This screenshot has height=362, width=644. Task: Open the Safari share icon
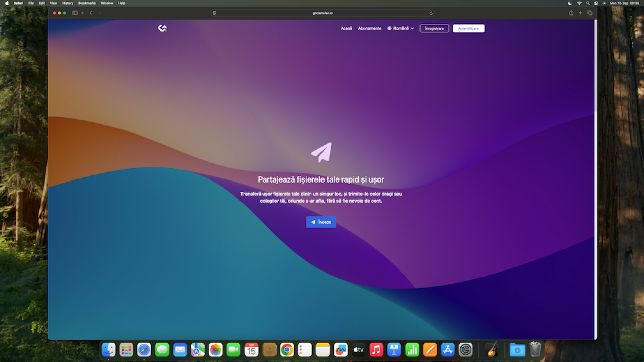(571, 13)
